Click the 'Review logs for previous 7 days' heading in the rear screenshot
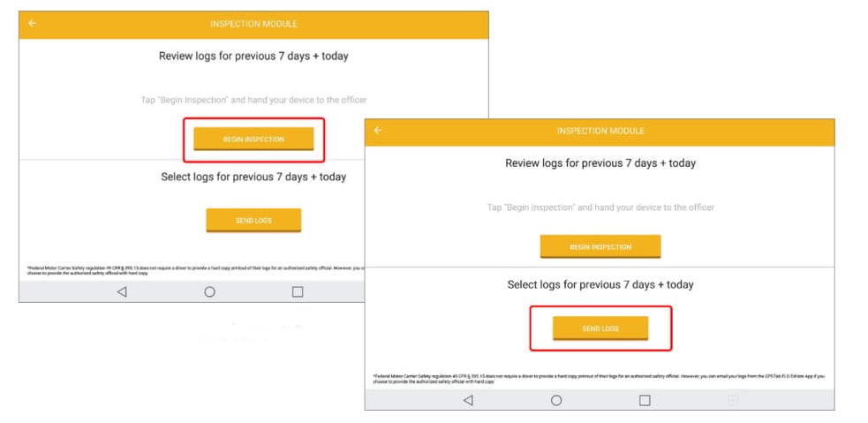The image size is (868, 423). [253, 56]
